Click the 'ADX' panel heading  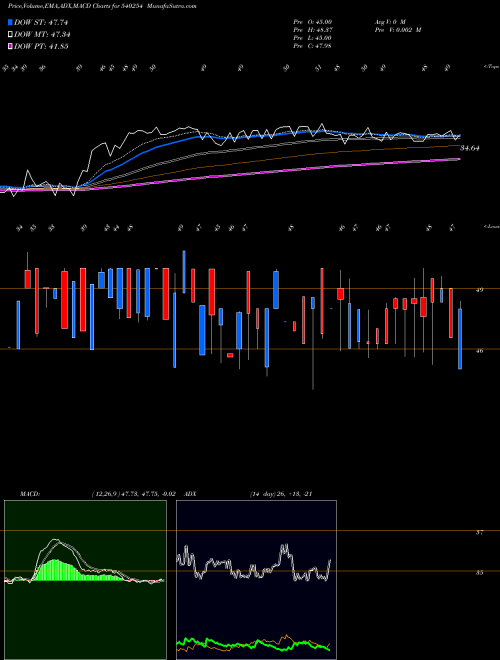[x=190, y=494]
